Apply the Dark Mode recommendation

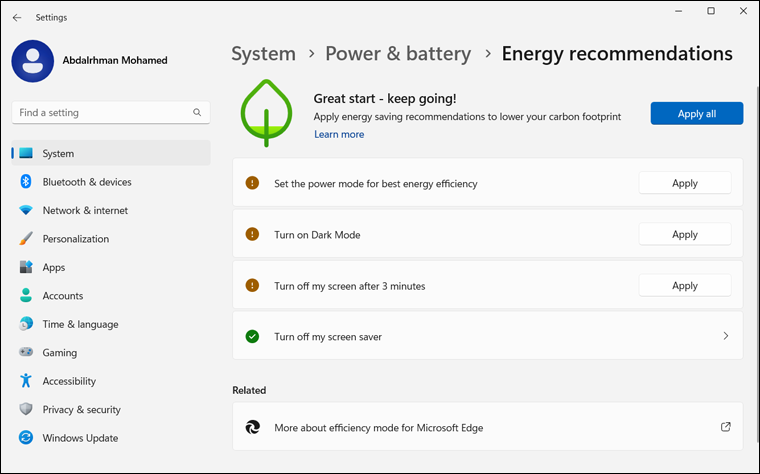point(684,234)
